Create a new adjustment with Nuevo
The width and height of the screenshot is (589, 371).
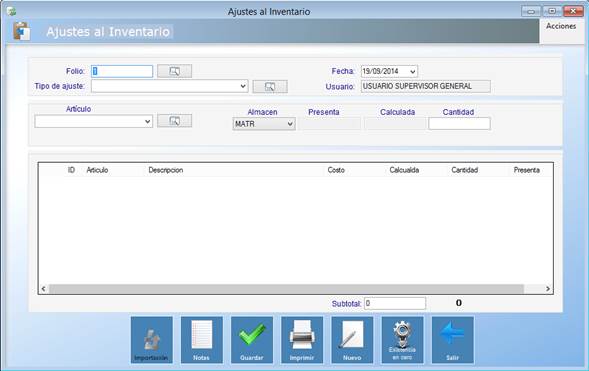point(352,340)
